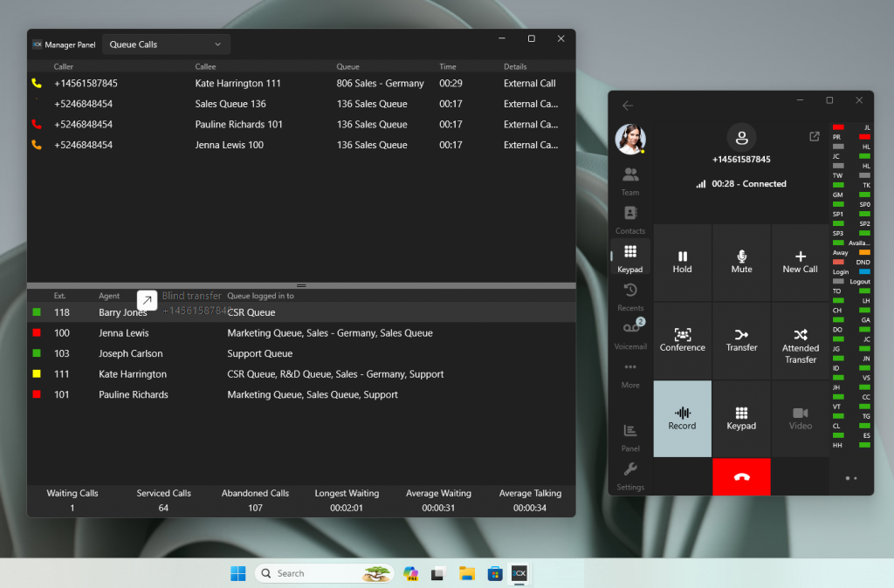The image size is (894, 588).
Task: Sort by the Caller column header
Action: [x=63, y=66]
